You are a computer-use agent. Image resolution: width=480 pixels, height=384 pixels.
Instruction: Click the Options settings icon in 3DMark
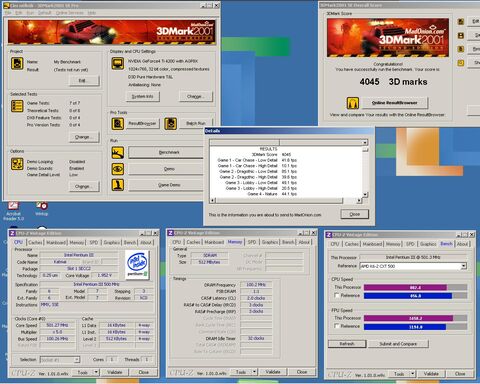click(17, 164)
